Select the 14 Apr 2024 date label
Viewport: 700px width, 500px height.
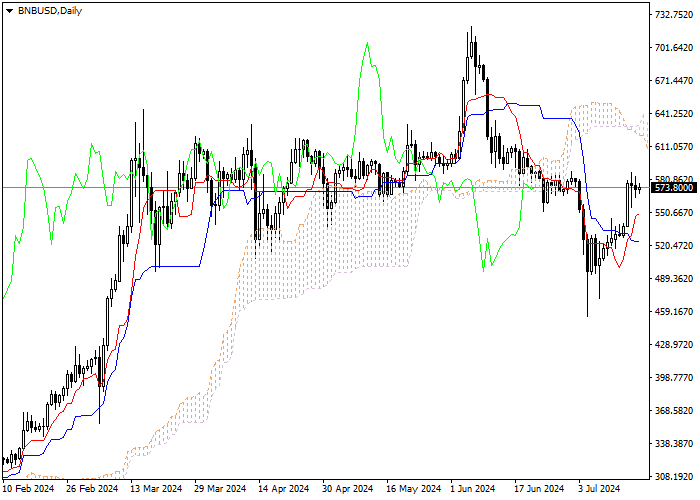pyautogui.click(x=284, y=489)
